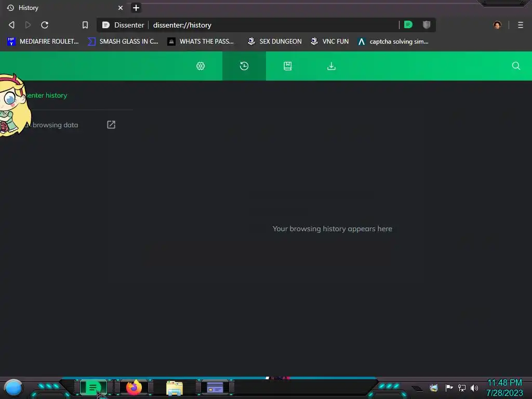Open the SEX DUNGEON bookmark
Image resolution: width=532 pixels, height=399 pixels.
[x=275, y=42]
